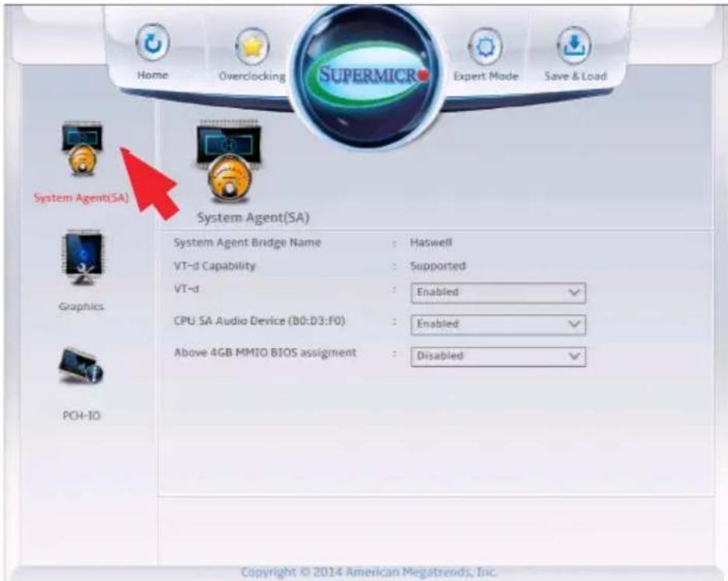Click the Home refresh icon
728x581 pixels.
(153, 43)
